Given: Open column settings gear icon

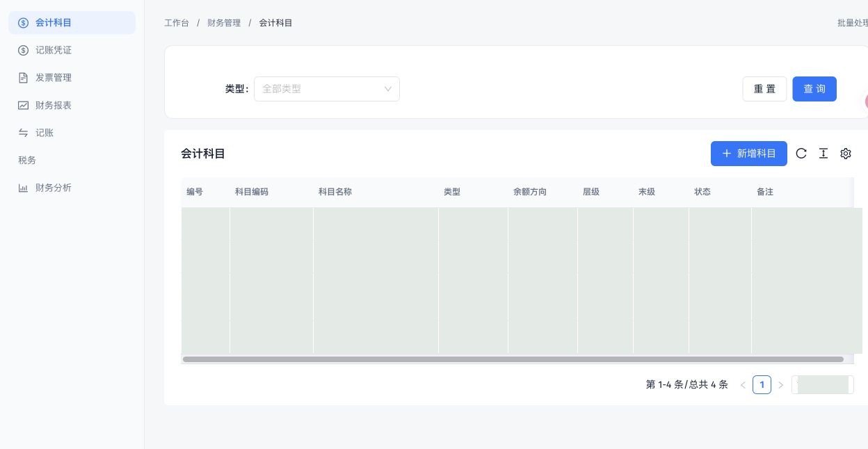Looking at the screenshot, I should 846,154.
